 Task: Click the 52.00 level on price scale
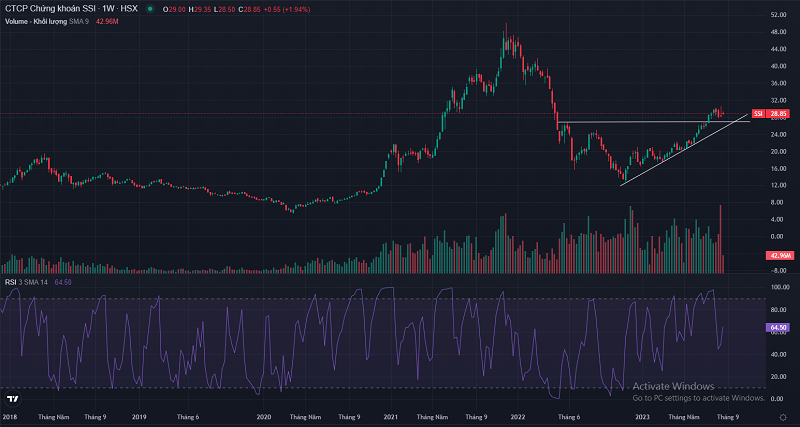coord(776,16)
